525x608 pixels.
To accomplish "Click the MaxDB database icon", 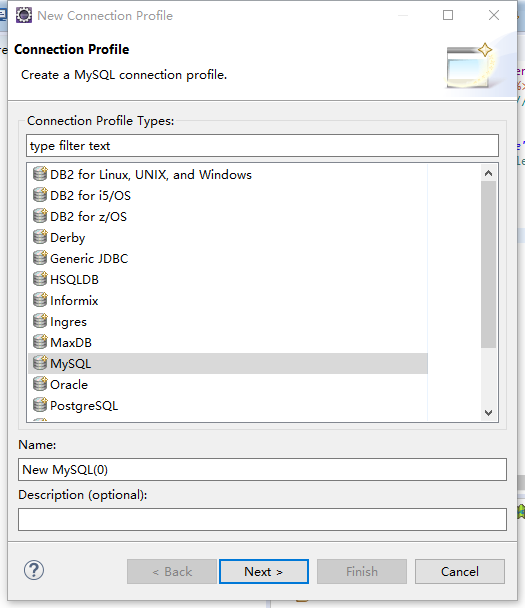I will [x=40, y=342].
